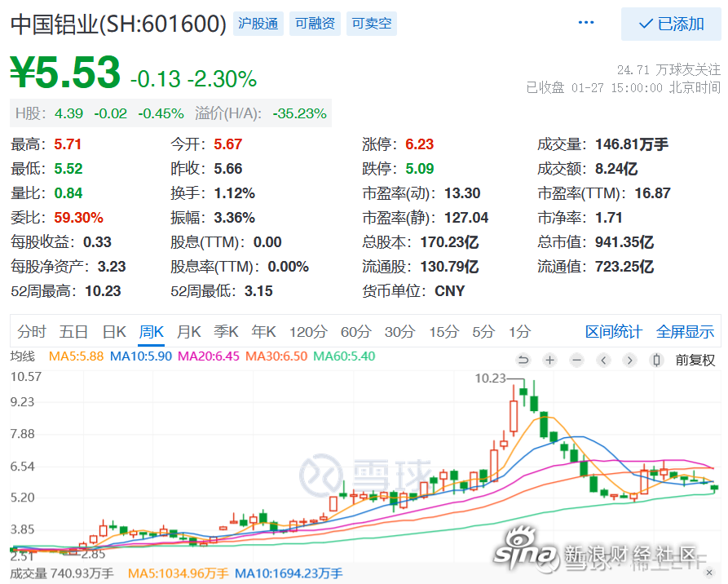Zoom out the K-line chart with minus
The image size is (728, 584).
577,360
